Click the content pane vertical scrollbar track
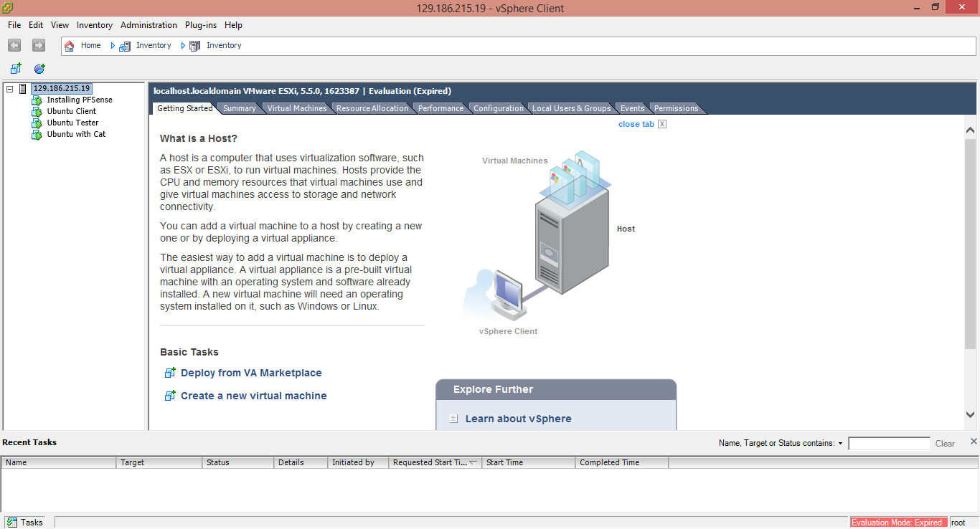The height and width of the screenshot is (529, 980). click(970, 272)
